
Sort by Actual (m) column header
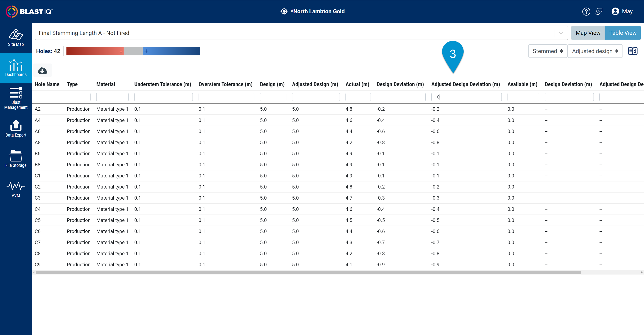[357, 84]
